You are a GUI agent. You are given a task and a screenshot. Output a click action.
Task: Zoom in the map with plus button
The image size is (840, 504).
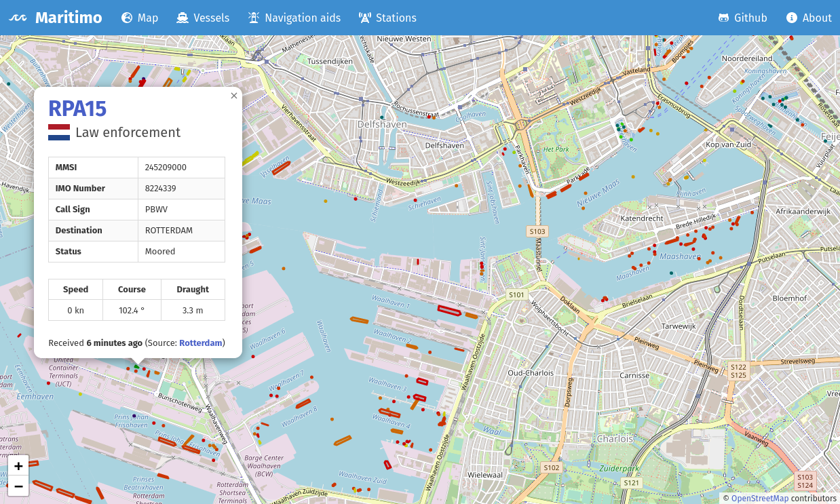coord(18,466)
